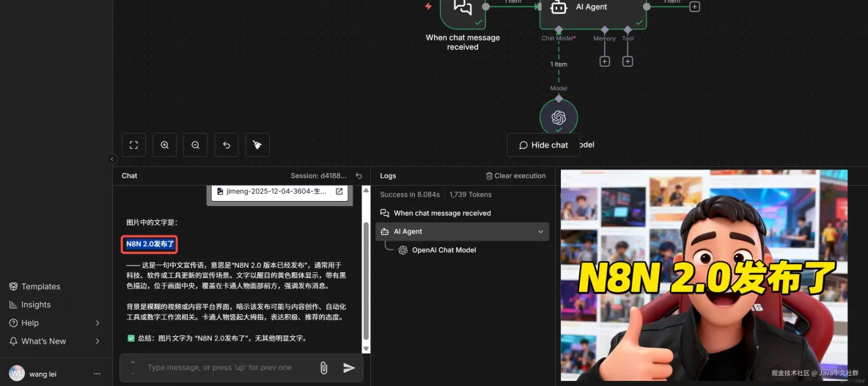
Task: Click highlighted N8N 2.0发布了 chat text
Action: (x=150, y=244)
